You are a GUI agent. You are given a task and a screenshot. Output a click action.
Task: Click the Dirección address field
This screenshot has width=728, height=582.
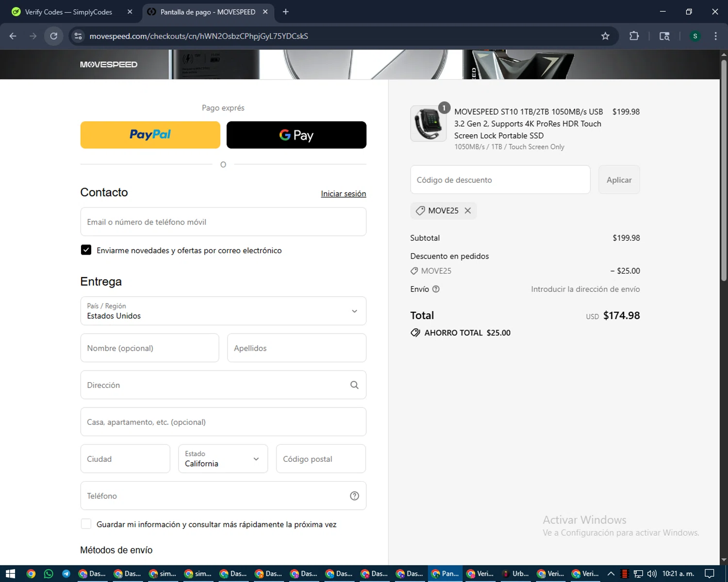tap(223, 385)
